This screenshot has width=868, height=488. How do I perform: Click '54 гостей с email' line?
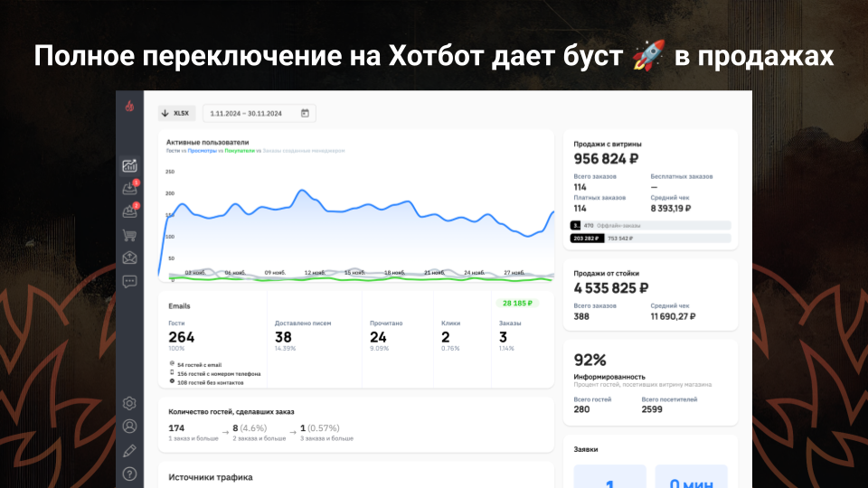(x=195, y=365)
